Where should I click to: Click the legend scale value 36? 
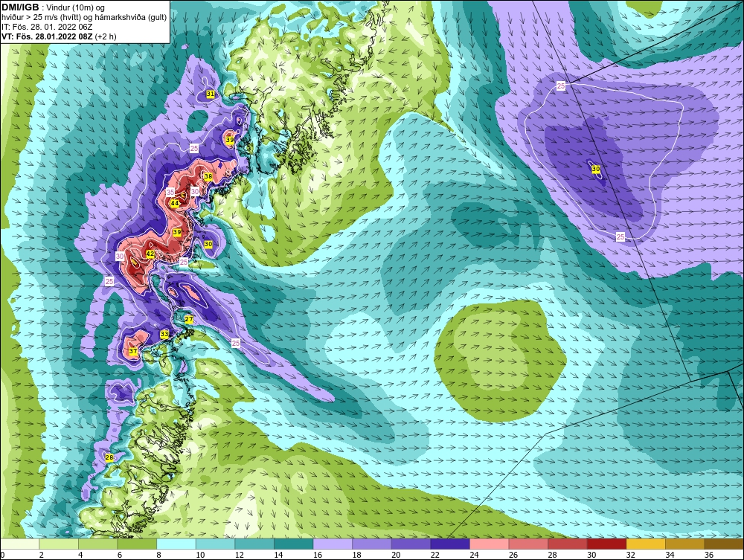[x=709, y=555]
